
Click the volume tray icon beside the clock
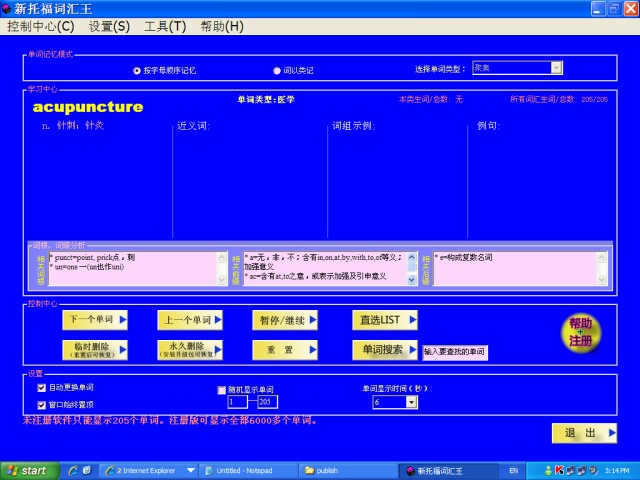(593, 471)
